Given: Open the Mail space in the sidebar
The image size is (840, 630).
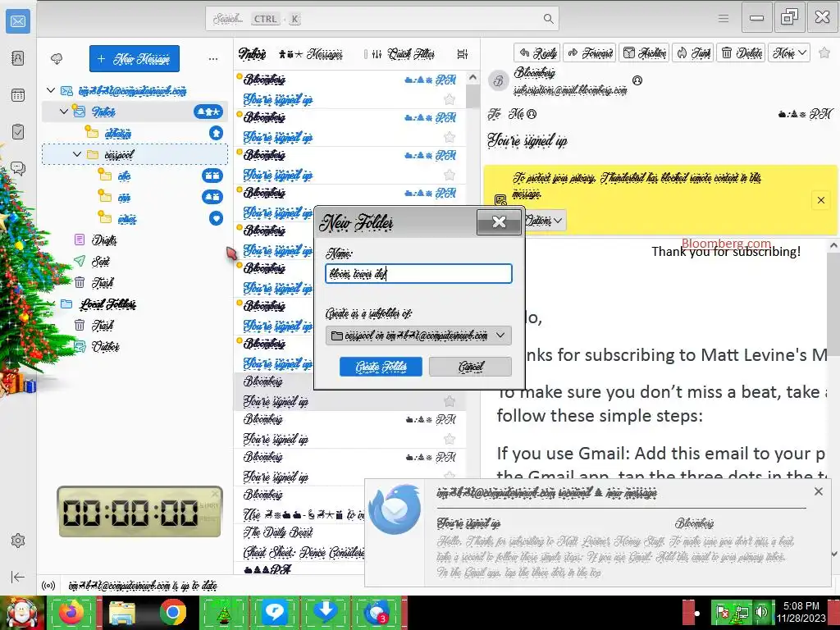Looking at the screenshot, I should pyautogui.click(x=18, y=21).
